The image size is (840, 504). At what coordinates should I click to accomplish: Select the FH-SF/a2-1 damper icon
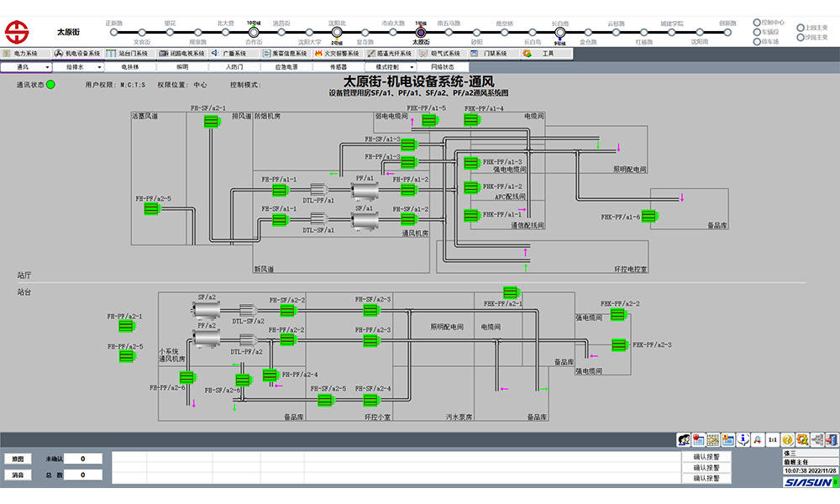point(211,122)
